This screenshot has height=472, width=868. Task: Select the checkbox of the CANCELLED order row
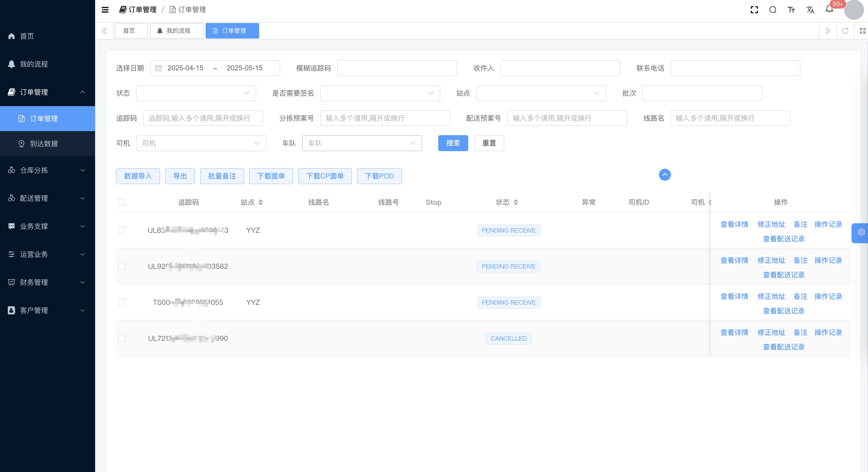pos(122,338)
